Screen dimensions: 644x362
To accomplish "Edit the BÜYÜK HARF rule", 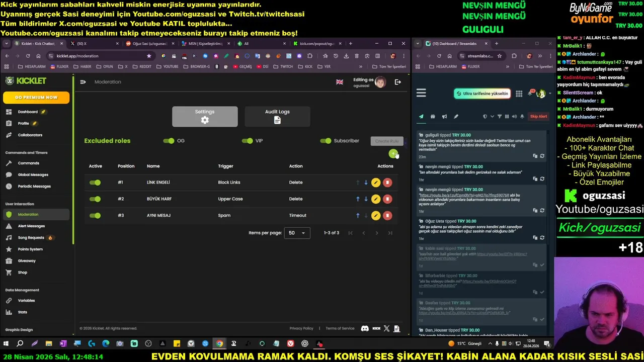I will click(376, 199).
